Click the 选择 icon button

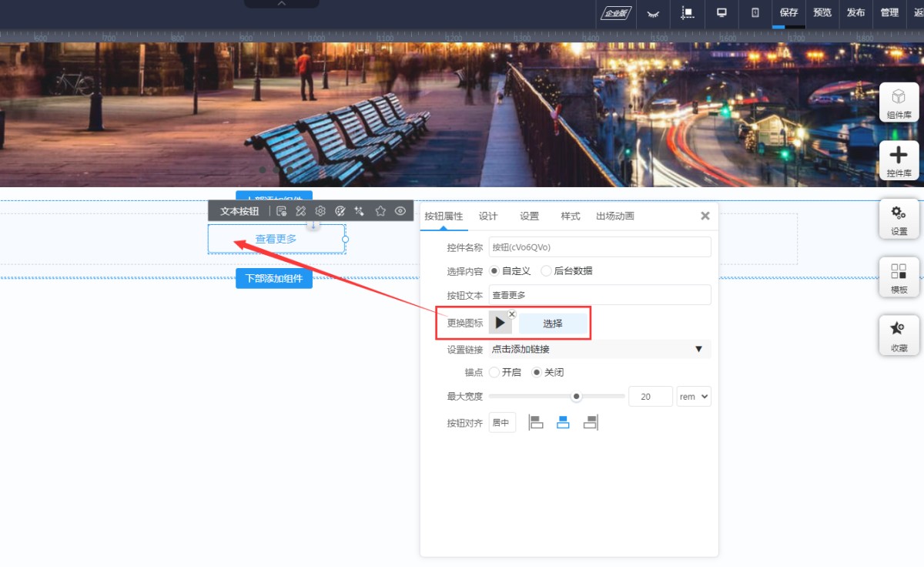pyautogui.click(x=552, y=324)
